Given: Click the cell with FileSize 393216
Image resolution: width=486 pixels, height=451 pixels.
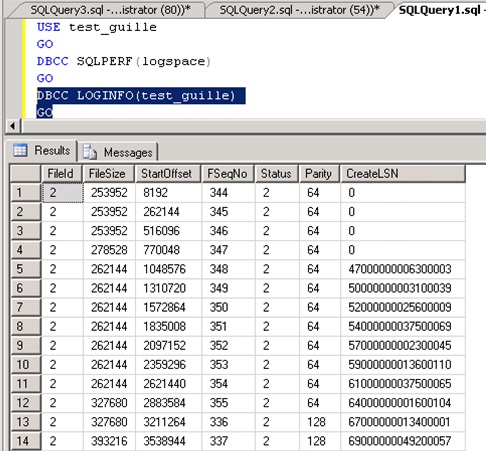Looking at the screenshot, I should (109, 441).
